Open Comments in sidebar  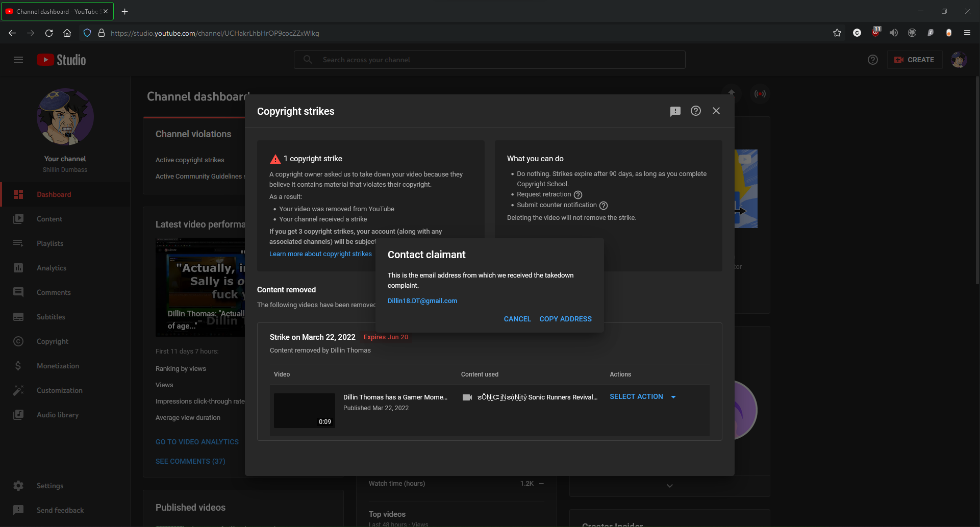tap(65, 292)
